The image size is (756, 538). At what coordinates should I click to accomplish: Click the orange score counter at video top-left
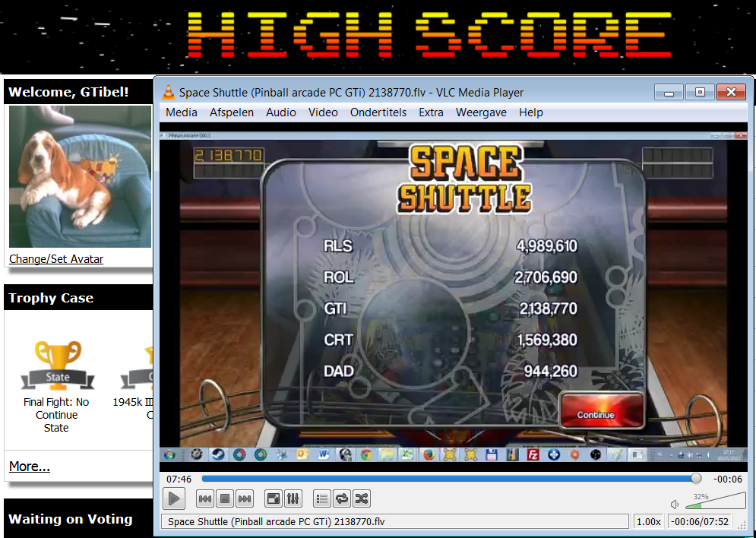click(x=228, y=155)
